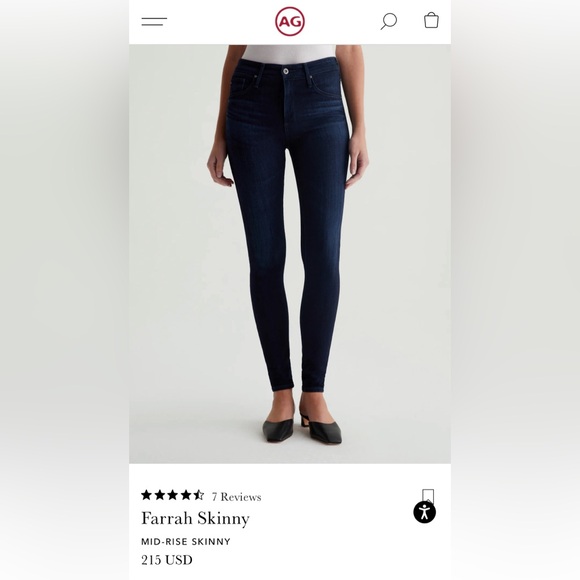580x580 pixels.
Task: Save item with the bookmark icon
Action: coord(428,495)
